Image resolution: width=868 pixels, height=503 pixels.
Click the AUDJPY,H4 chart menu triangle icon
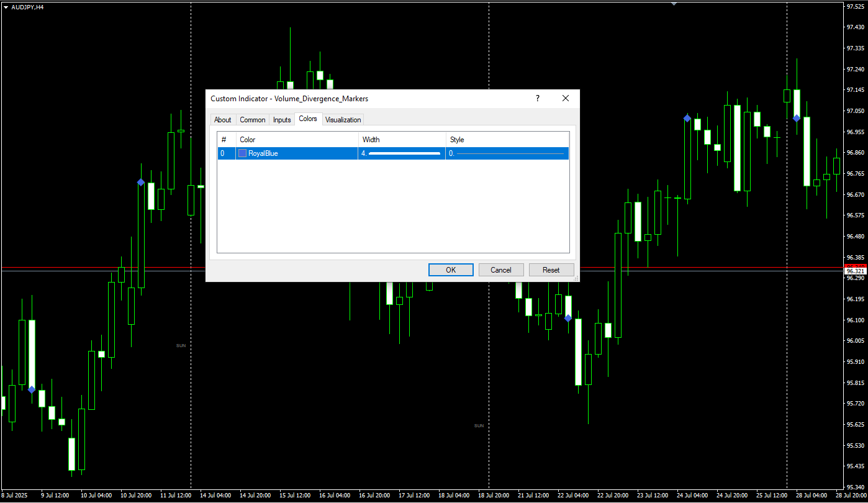tap(6, 7)
